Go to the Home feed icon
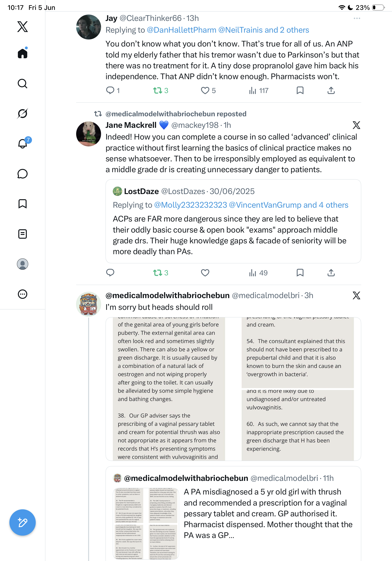The image size is (392, 561). 23,53
